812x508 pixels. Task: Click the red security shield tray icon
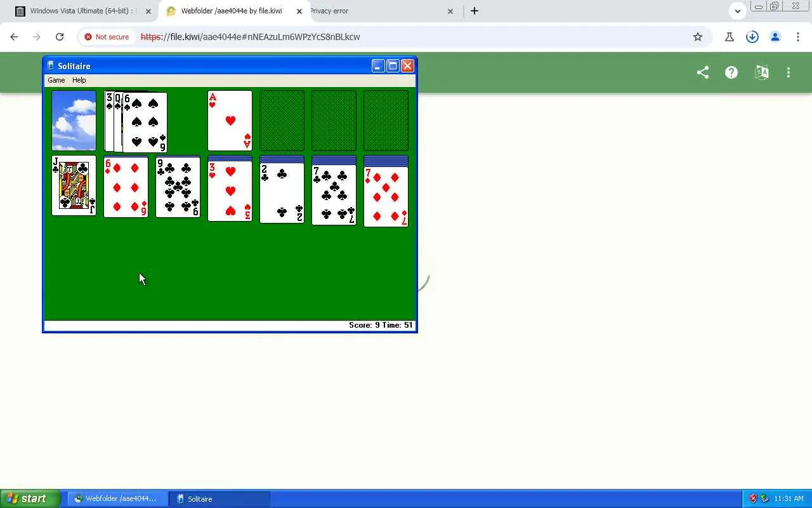point(753,498)
